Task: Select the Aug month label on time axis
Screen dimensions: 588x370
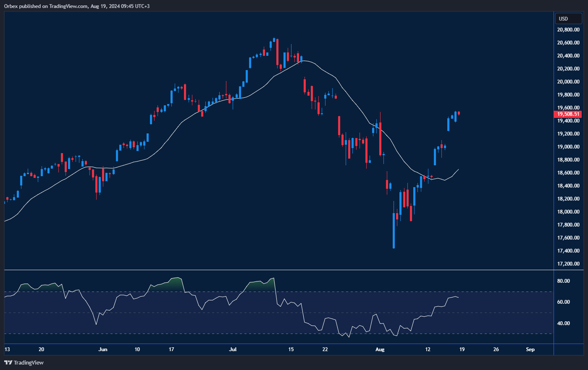Action: point(380,349)
